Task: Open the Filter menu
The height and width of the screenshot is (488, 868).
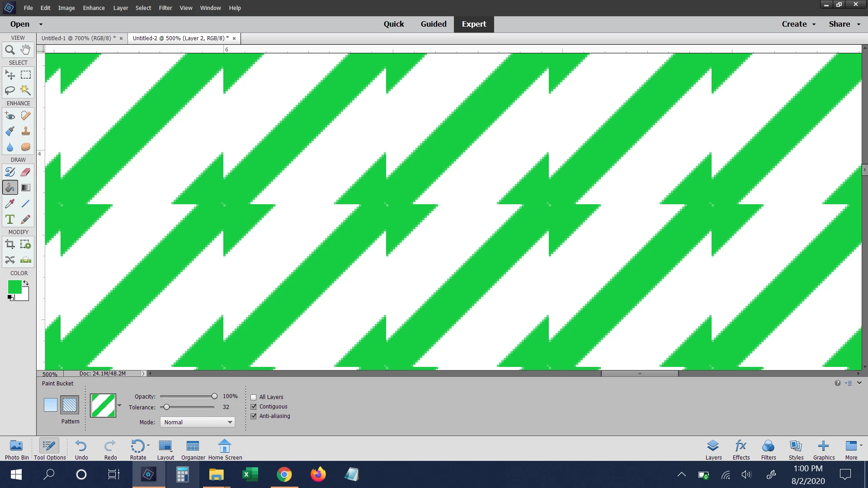Action: click(165, 8)
